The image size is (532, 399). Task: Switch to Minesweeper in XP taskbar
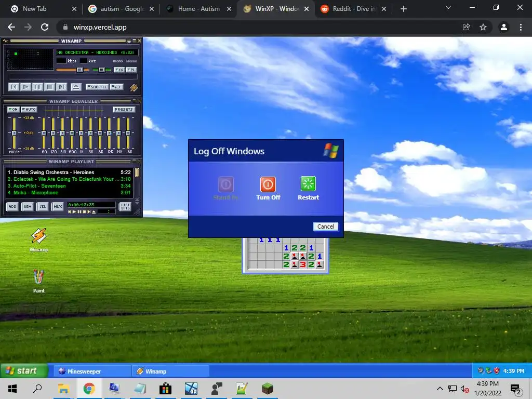coord(92,371)
